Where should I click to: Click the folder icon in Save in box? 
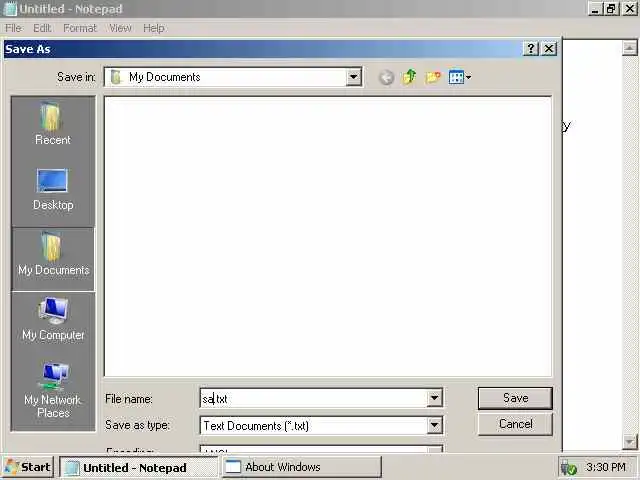[116, 77]
